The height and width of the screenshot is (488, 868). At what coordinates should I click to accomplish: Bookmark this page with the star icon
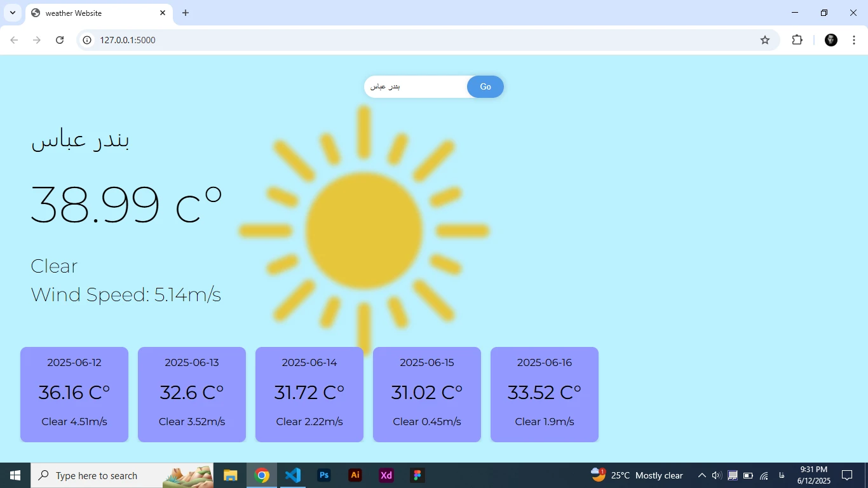pyautogui.click(x=765, y=40)
